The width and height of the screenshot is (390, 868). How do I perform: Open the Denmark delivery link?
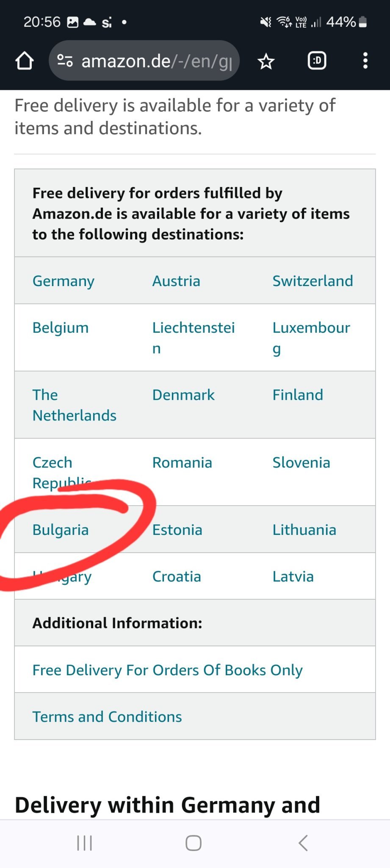pos(183,395)
